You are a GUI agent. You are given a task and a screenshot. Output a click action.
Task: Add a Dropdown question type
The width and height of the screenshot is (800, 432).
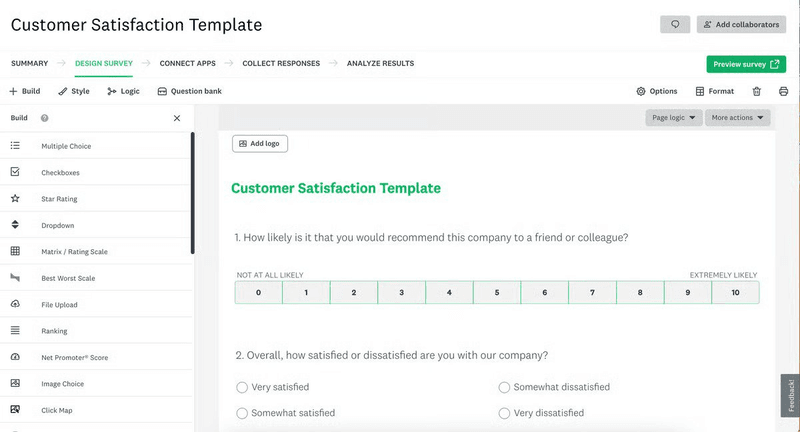pos(57,225)
